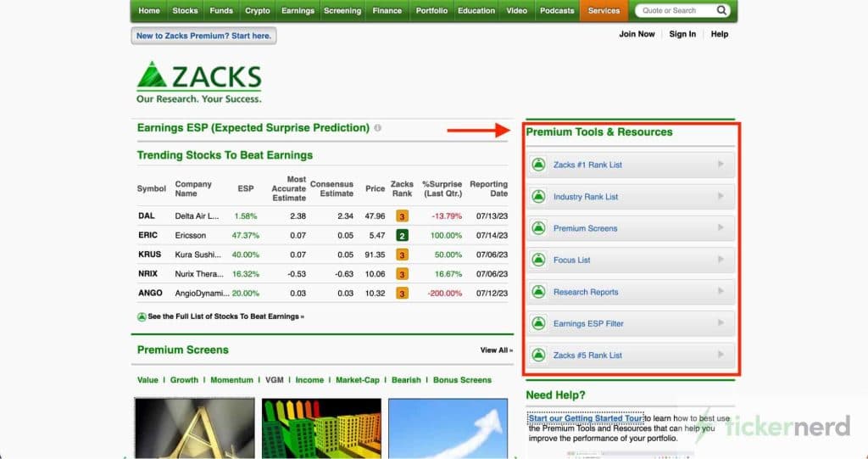Click ANGO ticker symbol
The image size is (868, 459).
click(150, 293)
